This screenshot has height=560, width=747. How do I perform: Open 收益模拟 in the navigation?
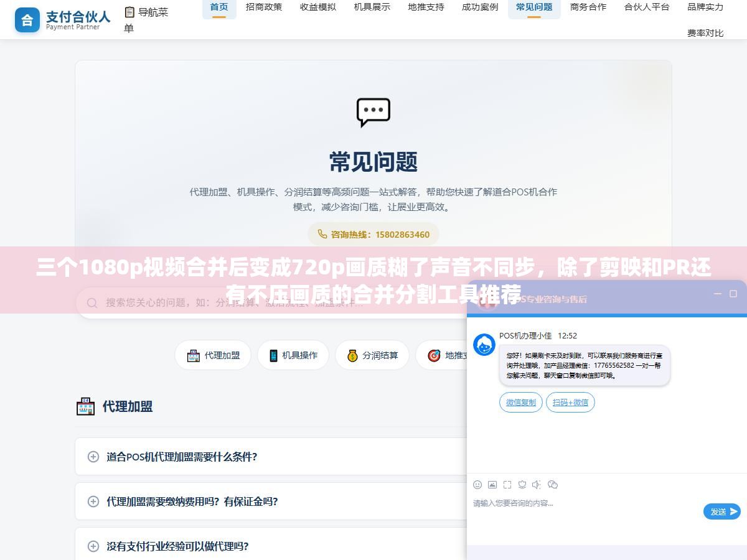(318, 7)
